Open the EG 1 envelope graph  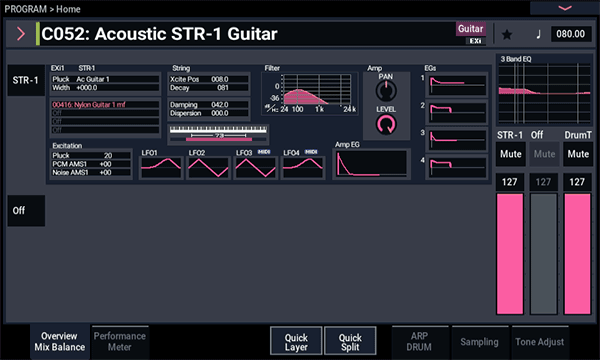458,85
